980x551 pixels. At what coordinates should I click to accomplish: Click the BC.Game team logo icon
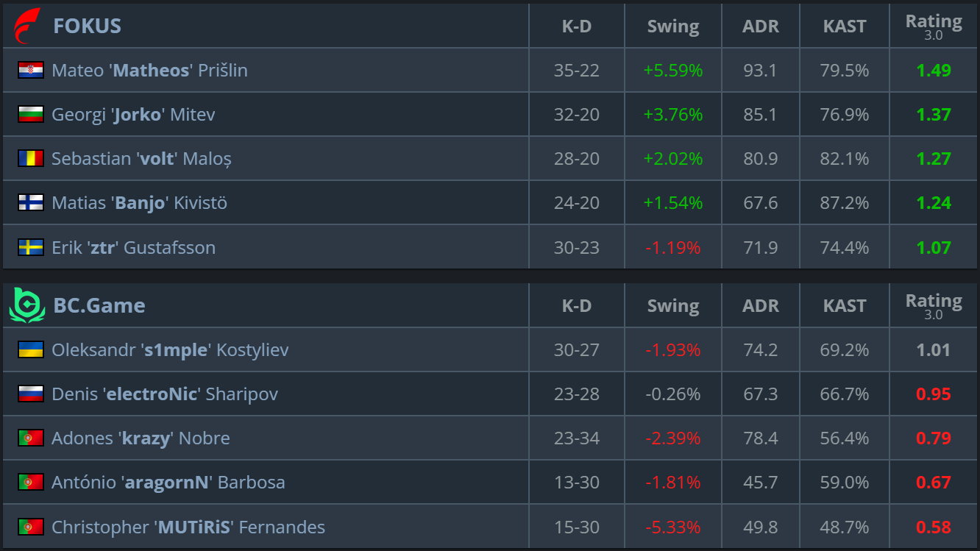pos(27,305)
